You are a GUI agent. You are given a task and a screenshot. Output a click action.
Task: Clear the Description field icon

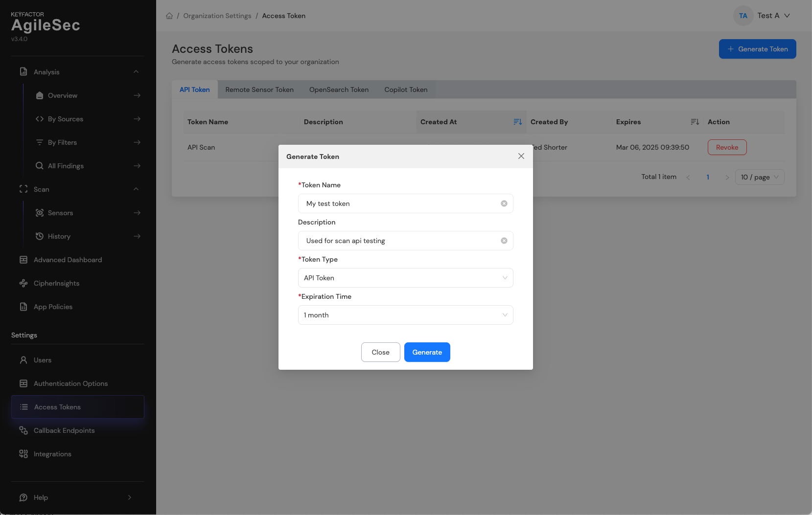tap(504, 241)
